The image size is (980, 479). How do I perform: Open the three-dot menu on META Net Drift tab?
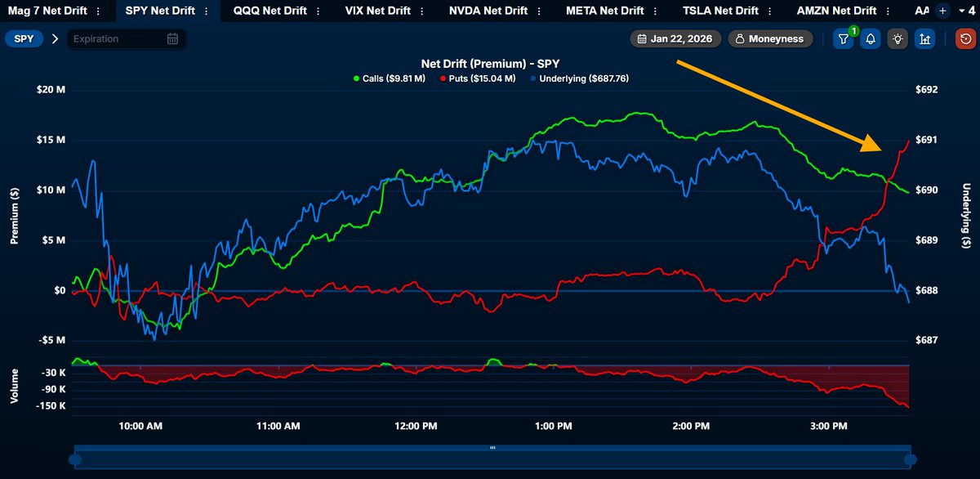[x=653, y=11]
